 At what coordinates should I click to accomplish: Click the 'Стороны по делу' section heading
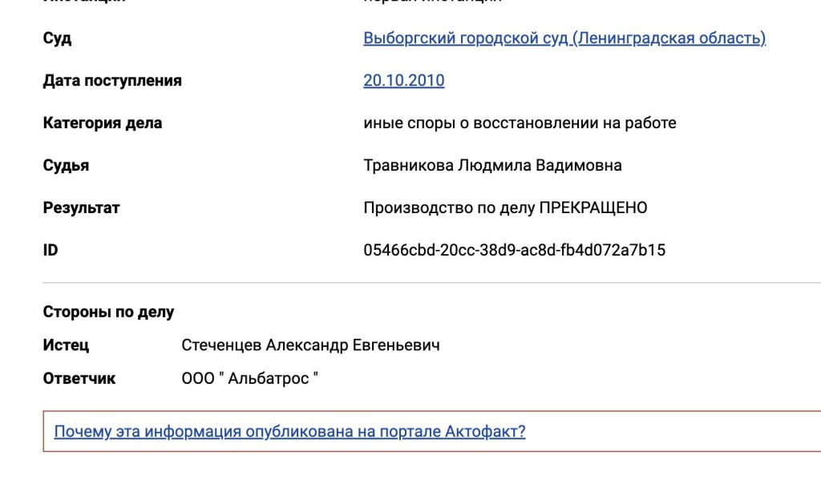click(x=108, y=312)
